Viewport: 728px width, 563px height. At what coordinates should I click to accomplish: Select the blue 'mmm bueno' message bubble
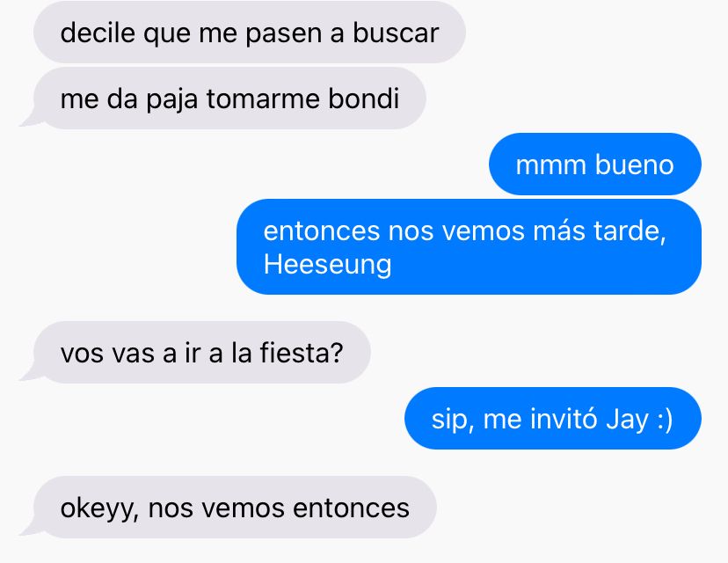point(594,165)
